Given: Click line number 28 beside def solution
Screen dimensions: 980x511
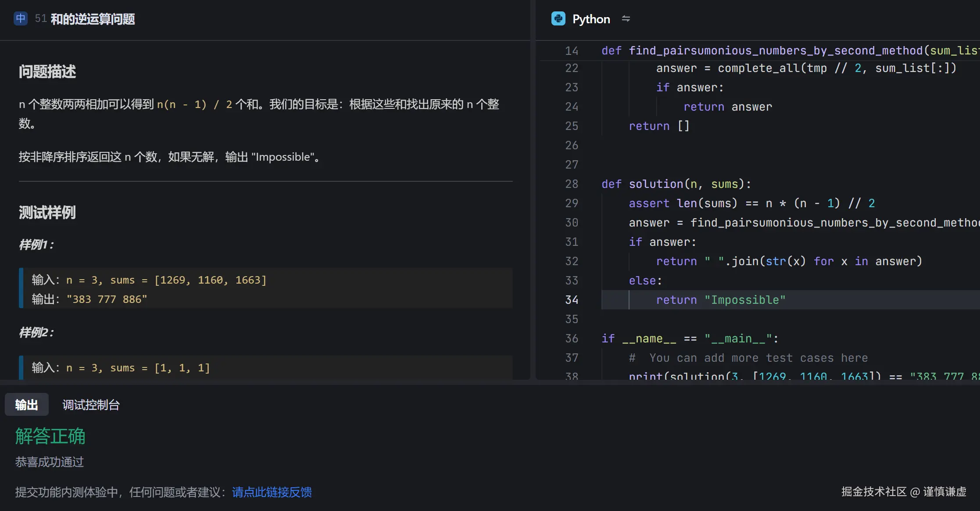Looking at the screenshot, I should click(571, 184).
